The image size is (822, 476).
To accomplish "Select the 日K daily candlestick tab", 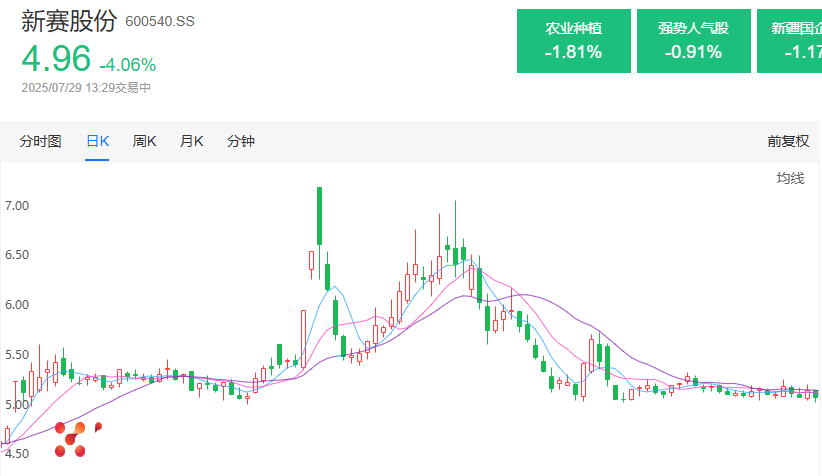I will (x=98, y=141).
